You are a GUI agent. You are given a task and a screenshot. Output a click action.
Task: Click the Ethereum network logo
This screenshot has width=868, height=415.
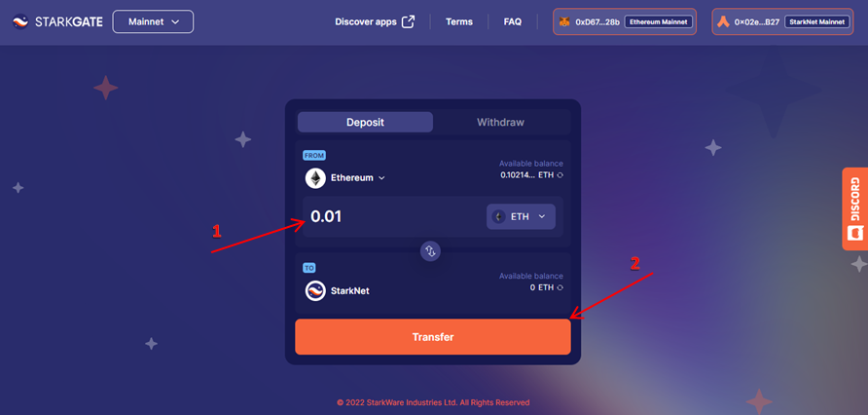315,178
